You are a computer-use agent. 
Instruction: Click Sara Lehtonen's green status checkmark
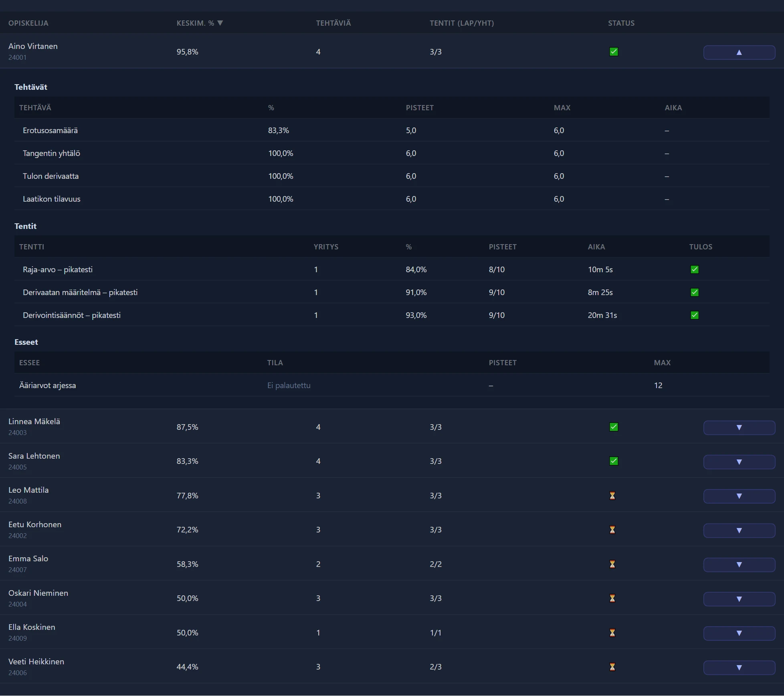click(614, 461)
